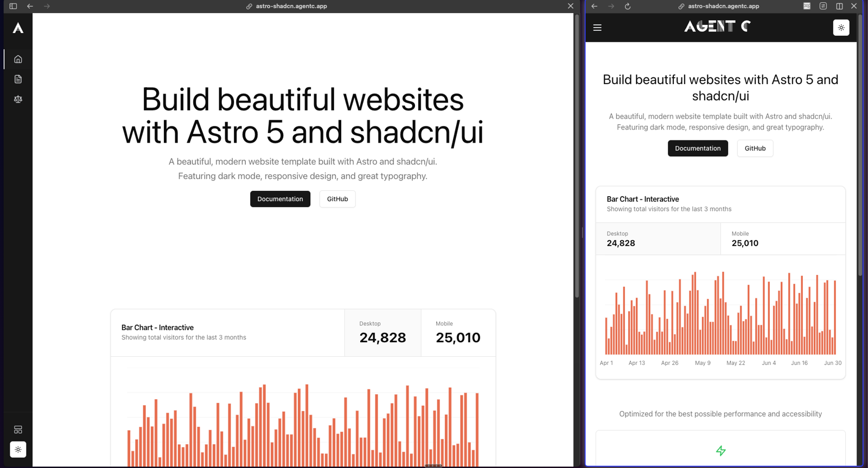Toggle the theme using the right window's sun button

[841, 28]
